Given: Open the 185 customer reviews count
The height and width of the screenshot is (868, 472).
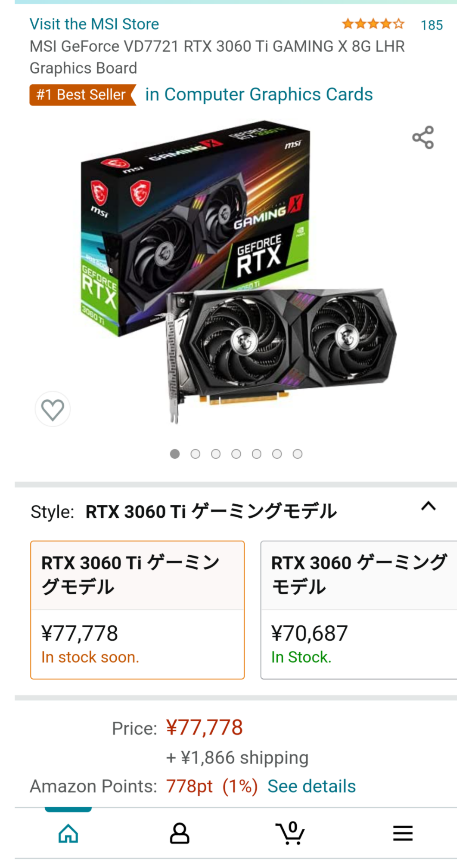Looking at the screenshot, I should [x=432, y=25].
